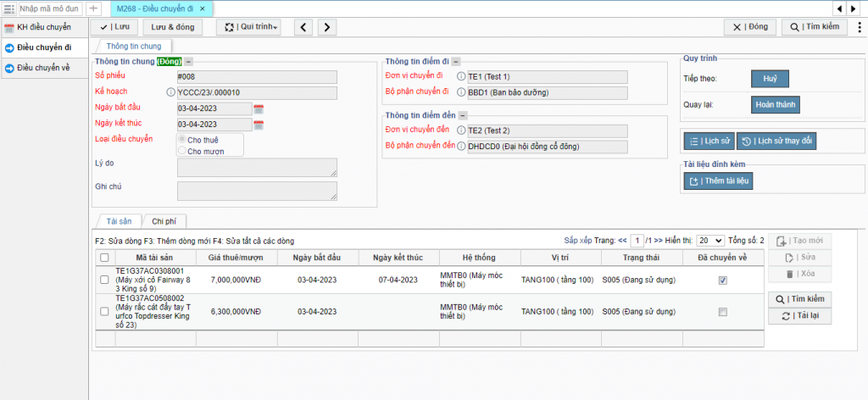Switch to Tài sản tab
868x400 pixels.
119,220
